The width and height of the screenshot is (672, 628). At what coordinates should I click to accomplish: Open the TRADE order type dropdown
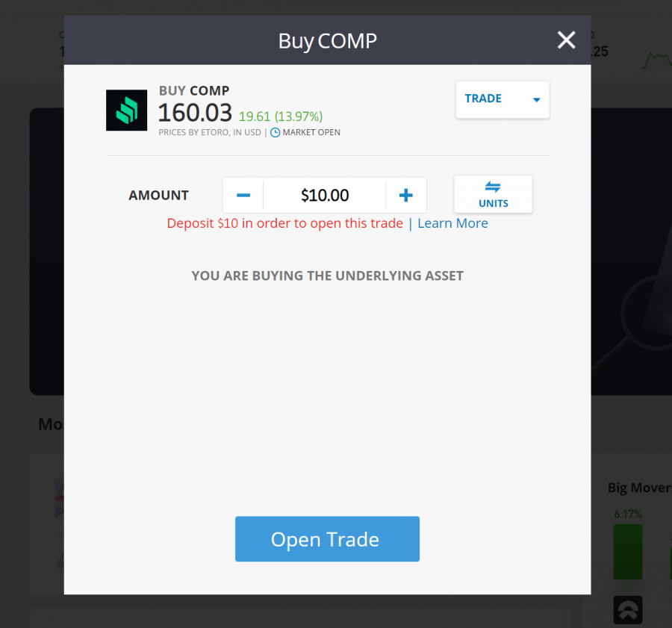point(503,99)
